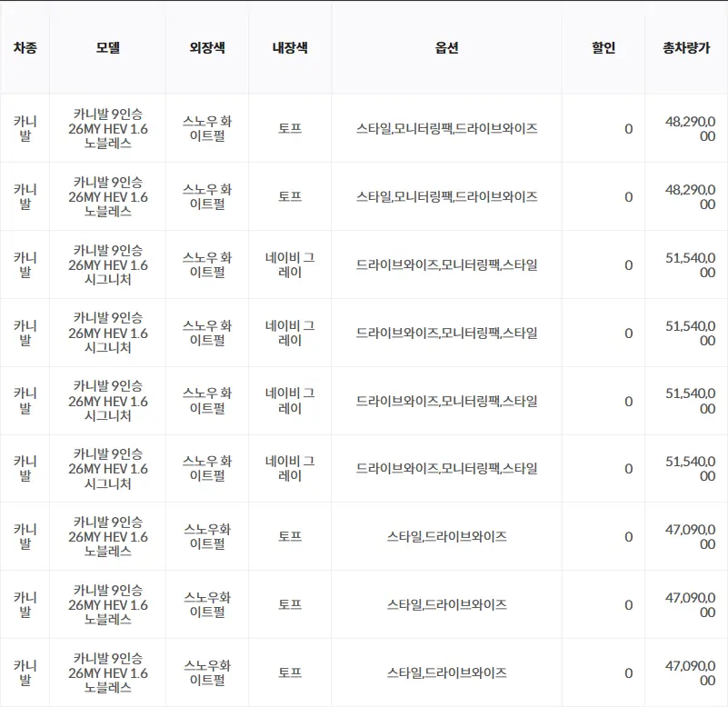Screen dimensions: 728x707
Task: Click the 옵션 column header
Action: [x=446, y=48]
